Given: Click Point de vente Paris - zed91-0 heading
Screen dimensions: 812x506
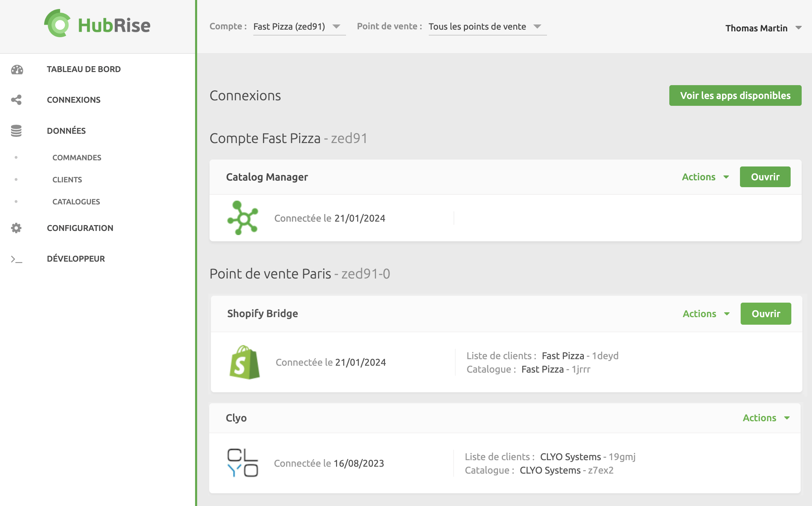Looking at the screenshot, I should tap(300, 274).
